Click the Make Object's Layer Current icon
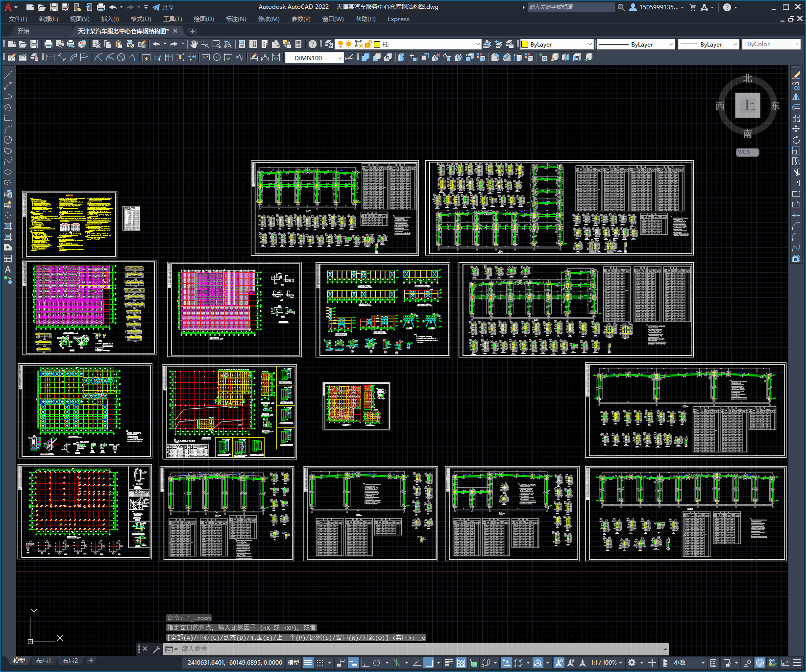 click(487, 44)
